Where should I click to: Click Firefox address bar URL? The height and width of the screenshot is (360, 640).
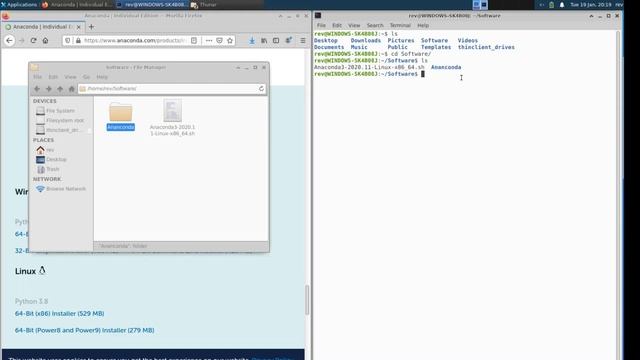[x=135, y=40]
